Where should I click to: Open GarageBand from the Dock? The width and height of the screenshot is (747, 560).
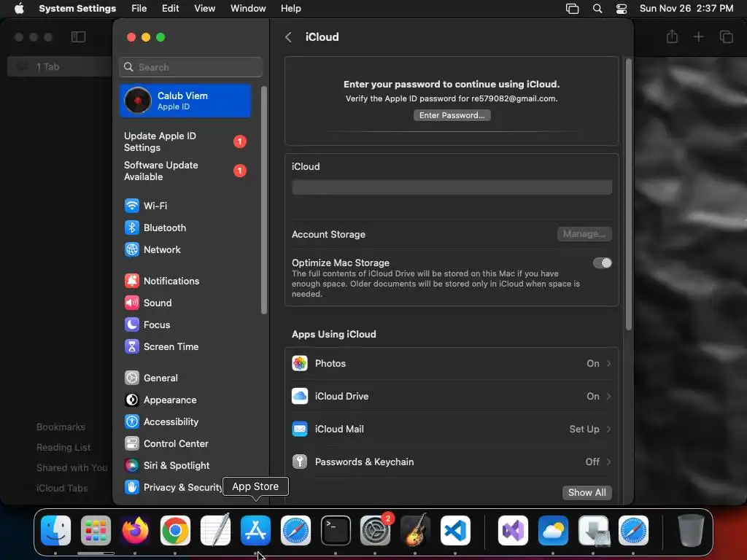416,531
